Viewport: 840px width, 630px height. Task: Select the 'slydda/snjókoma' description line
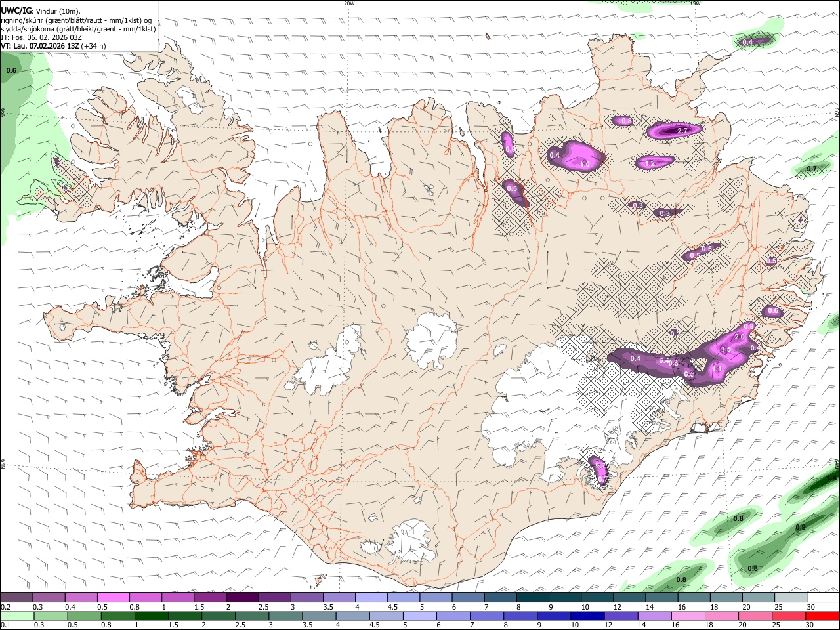coord(78,29)
